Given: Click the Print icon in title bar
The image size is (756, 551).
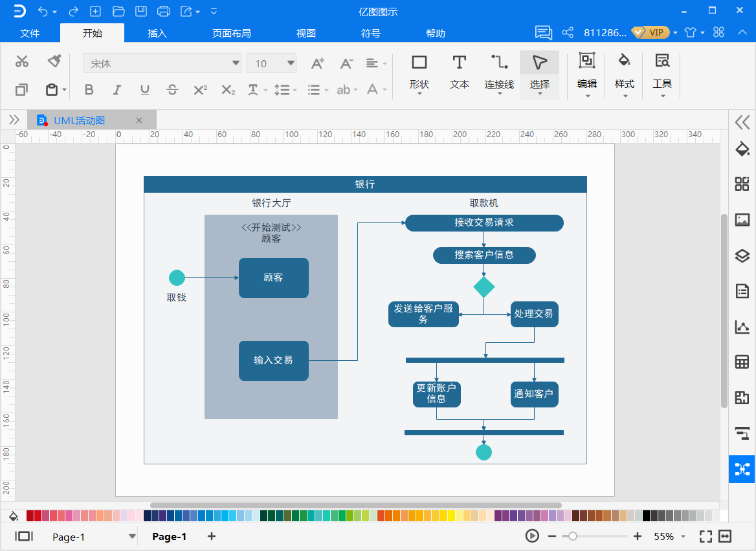Looking at the screenshot, I should click(x=164, y=11).
